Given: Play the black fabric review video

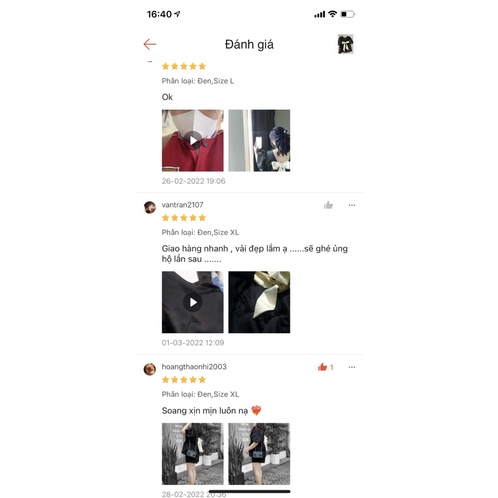Looking at the screenshot, I should tap(193, 302).
